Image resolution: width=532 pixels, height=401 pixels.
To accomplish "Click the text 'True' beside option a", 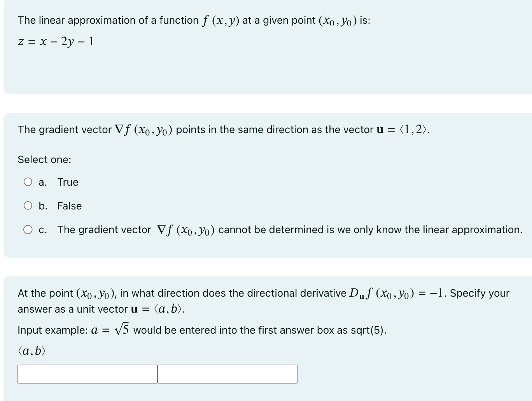I will click(68, 182).
